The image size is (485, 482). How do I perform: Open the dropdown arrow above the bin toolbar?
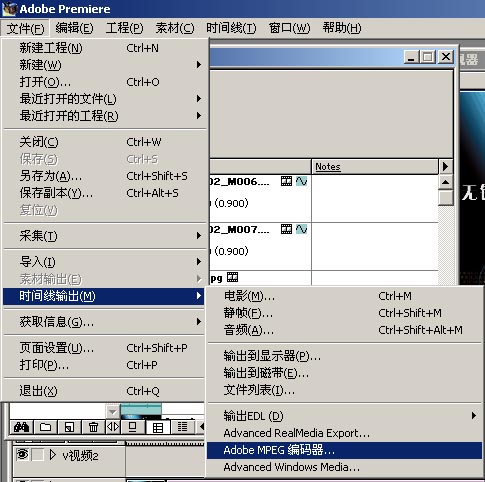click(113, 411)
